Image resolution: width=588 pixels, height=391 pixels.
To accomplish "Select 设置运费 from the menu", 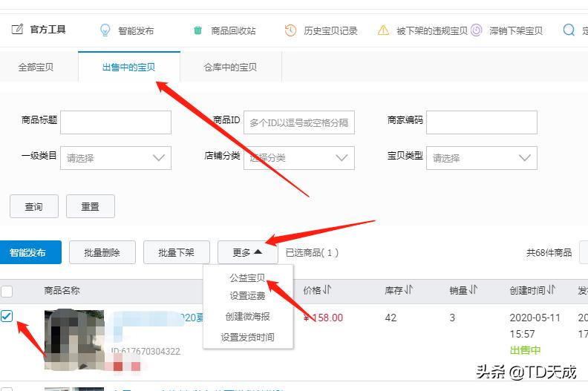I will point(247,296).
